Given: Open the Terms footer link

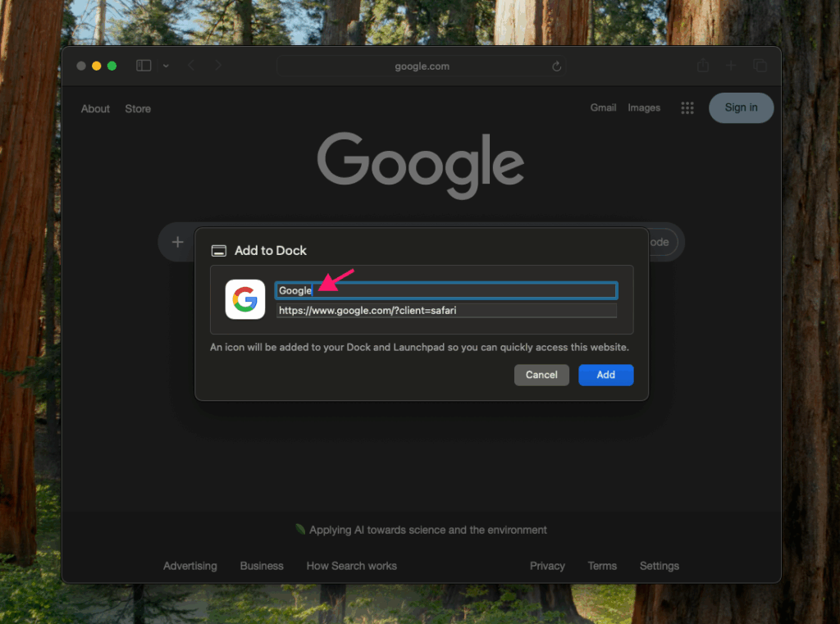Looking at the screenshot, I should click(x=602, y=566).
